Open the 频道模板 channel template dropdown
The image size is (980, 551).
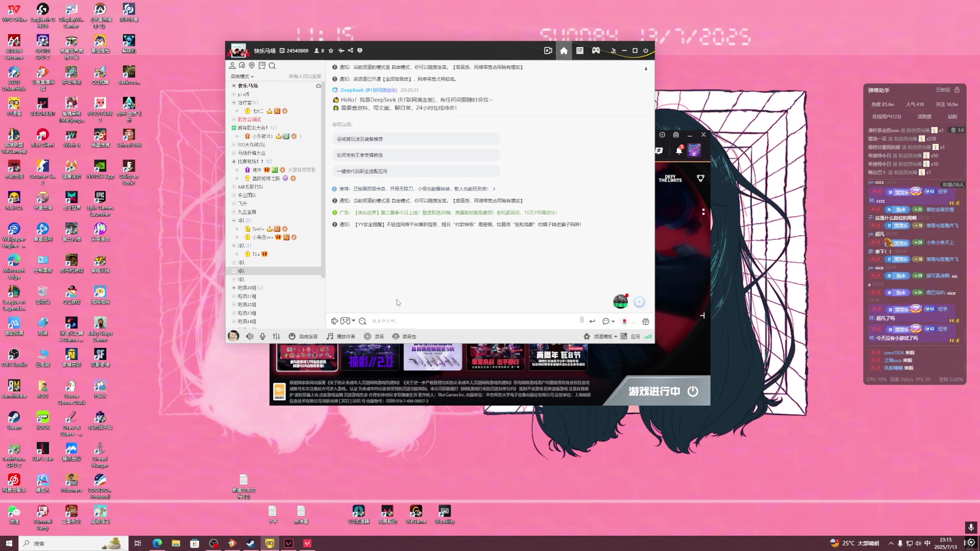point(600,336)
